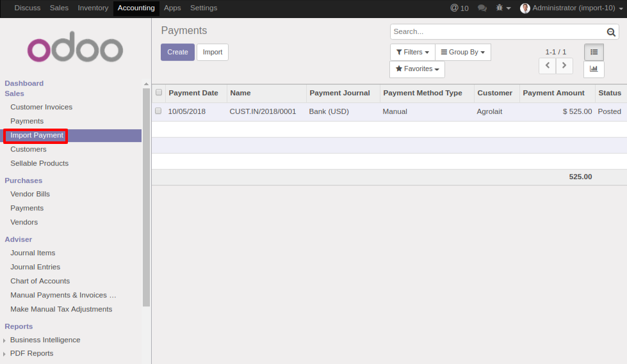Go to previous page arrow

pyautogui.click(x=547, y=65)
